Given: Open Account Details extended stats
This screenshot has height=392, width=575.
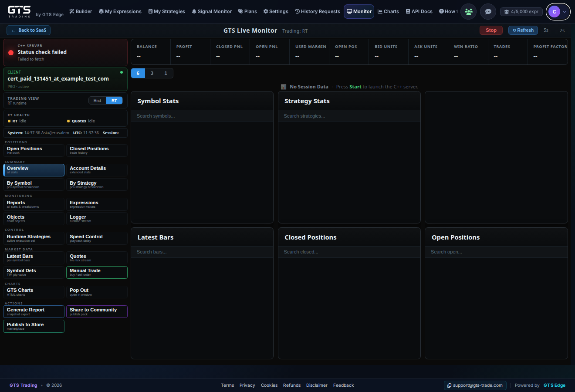Looking at the screenshot, I should 97,170.
